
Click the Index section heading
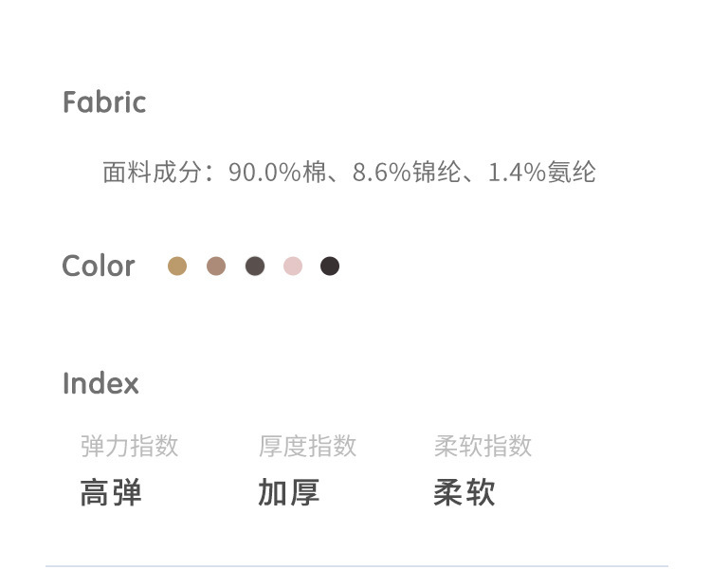(x=100, y=384)
